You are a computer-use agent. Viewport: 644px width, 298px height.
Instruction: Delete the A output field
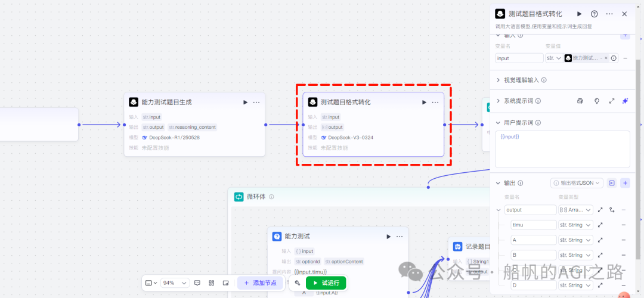tap(624, 240)
